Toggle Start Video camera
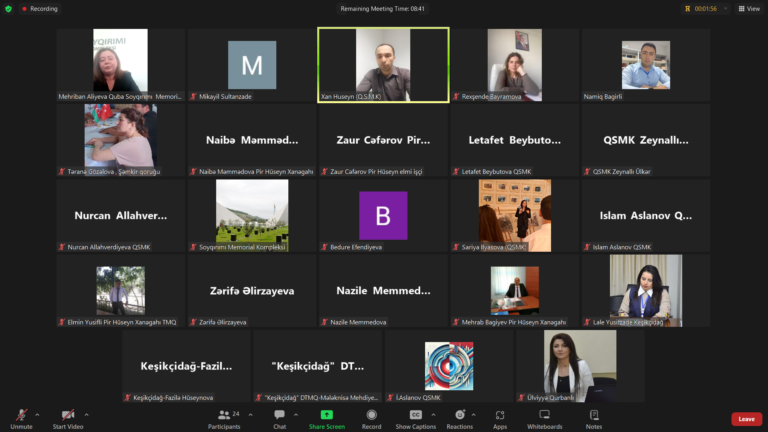 68,415
